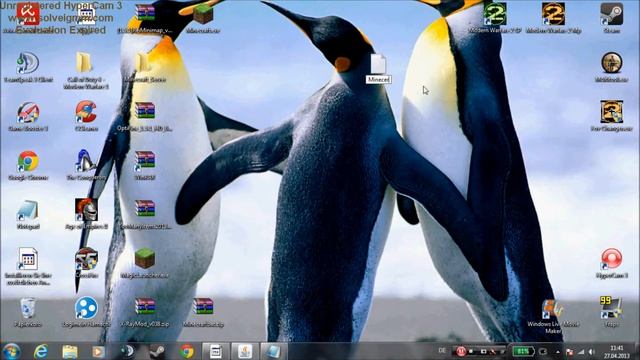Open the Windows Start menu
The height and width of the screenshot is (360, 640).
(11, 351)
